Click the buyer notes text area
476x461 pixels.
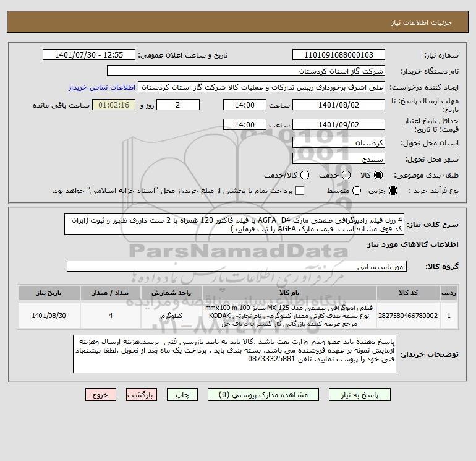click(x=234, y=354)
